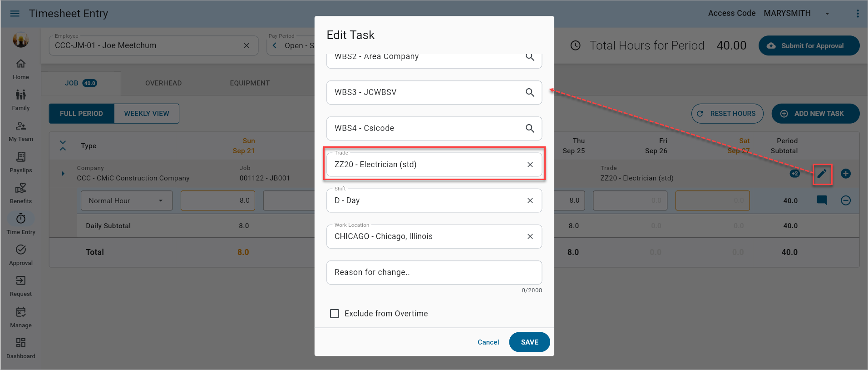868x370 pixels.
Task: Select FULL PERIOD view
Action: pos(81,114)
